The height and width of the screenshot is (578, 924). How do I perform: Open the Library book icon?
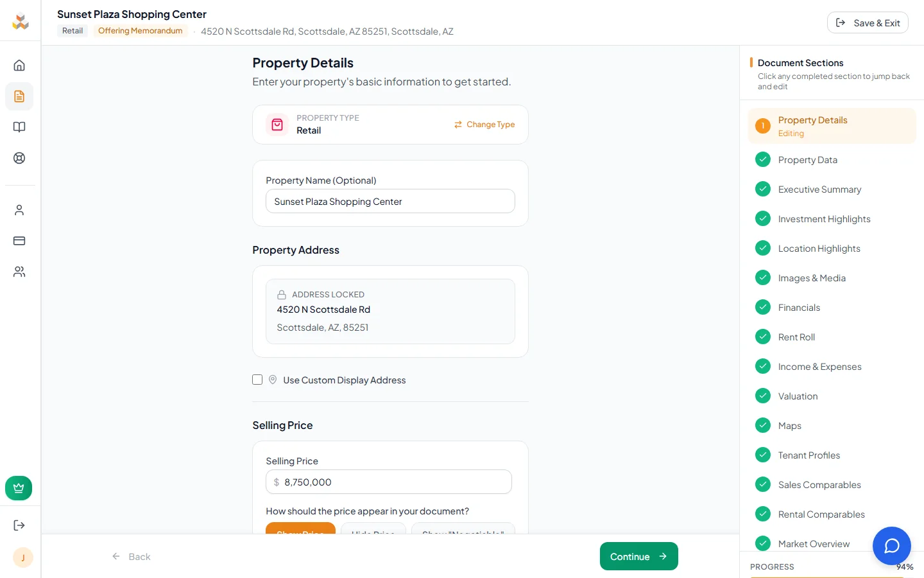(x=19, y=127)
